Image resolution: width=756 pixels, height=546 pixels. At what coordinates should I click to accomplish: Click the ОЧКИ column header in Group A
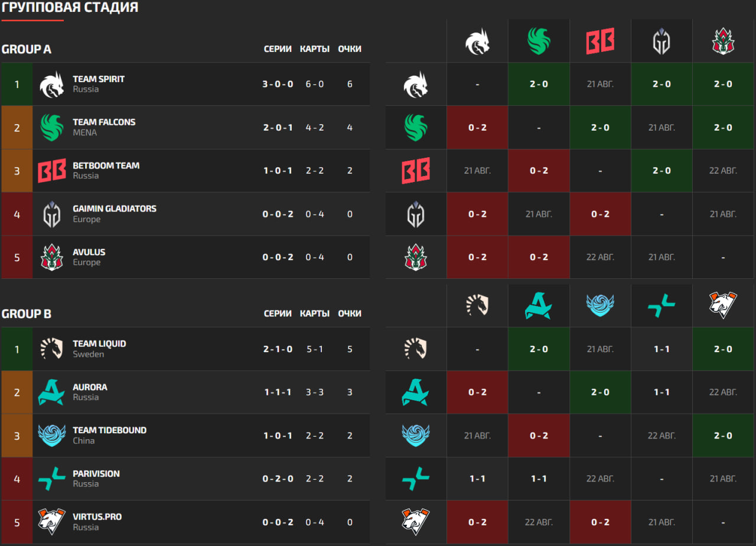[350, 49]
